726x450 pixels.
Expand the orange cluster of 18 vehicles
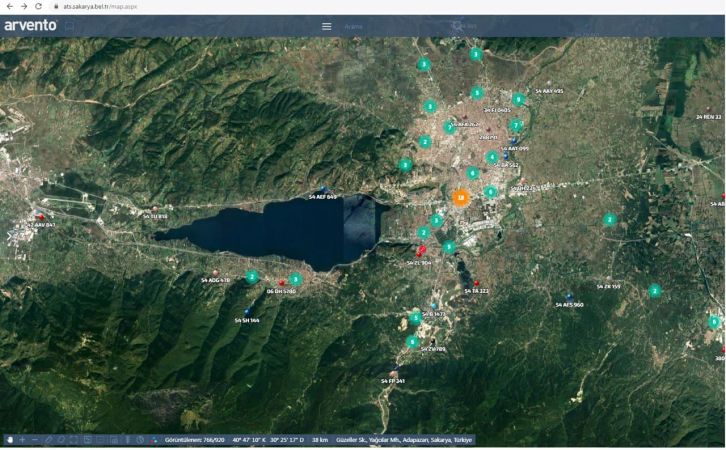(460, 198)
